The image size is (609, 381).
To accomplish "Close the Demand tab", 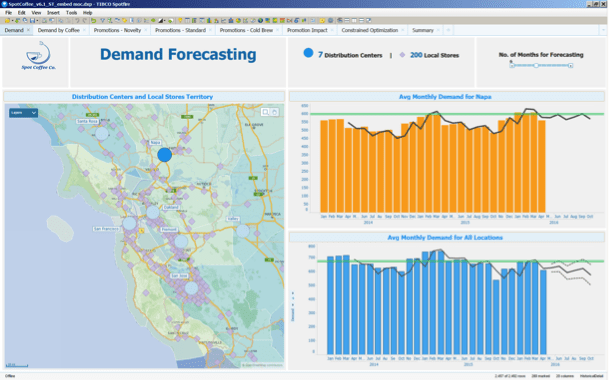I will (28, 30).
